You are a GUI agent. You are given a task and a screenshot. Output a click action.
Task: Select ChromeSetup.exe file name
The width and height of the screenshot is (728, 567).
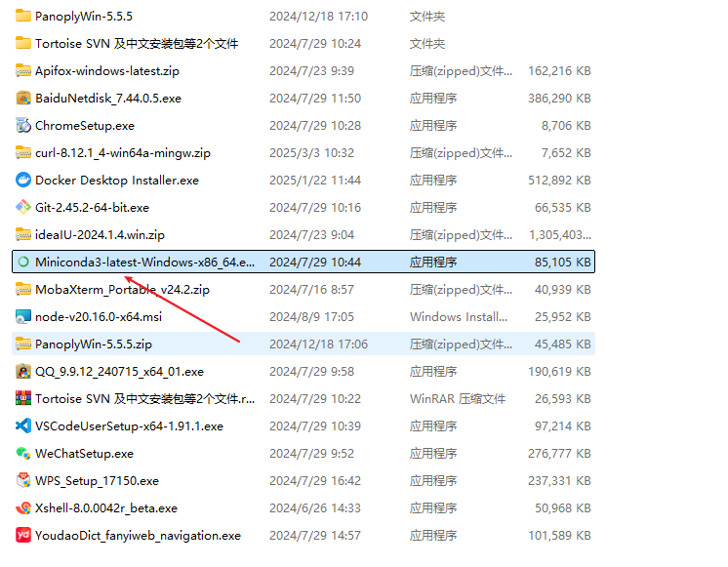point(85,125)
